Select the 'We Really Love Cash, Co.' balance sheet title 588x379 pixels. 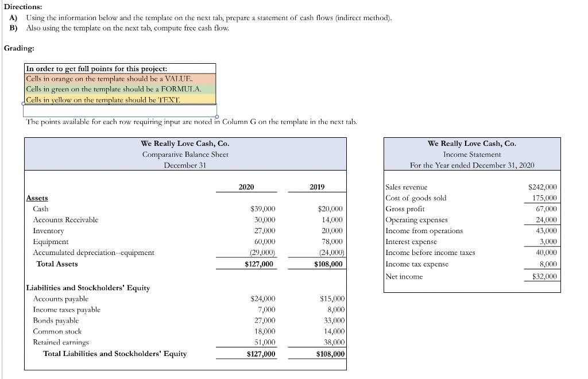pyautogui.click(x=185, y=143)
